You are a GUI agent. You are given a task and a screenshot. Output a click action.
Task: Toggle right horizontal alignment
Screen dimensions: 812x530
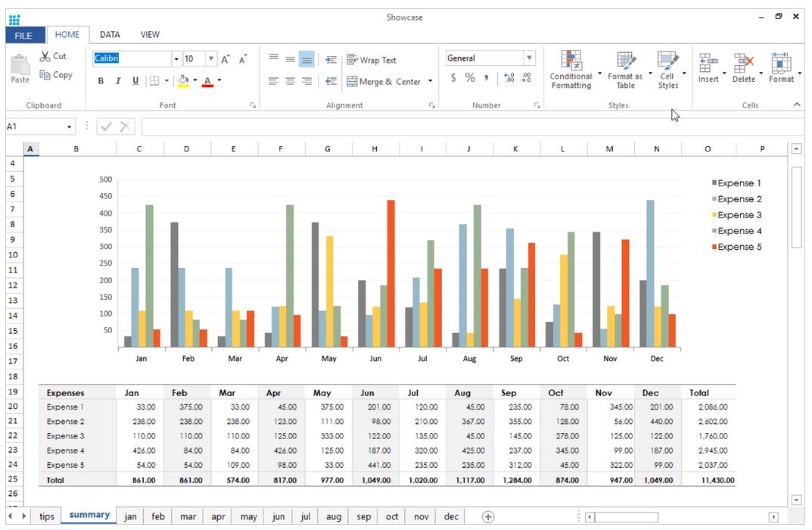306,81
